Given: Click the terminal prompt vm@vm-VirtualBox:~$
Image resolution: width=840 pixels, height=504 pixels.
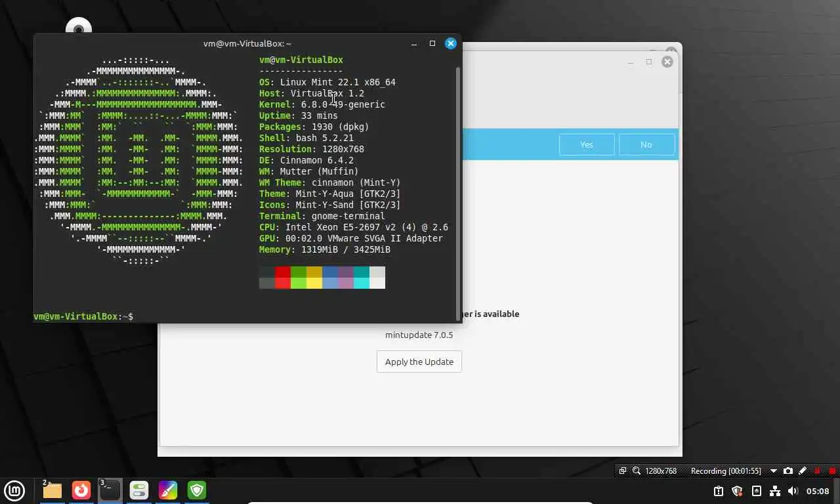Looking at the screenshot, I should click(83, 316).
